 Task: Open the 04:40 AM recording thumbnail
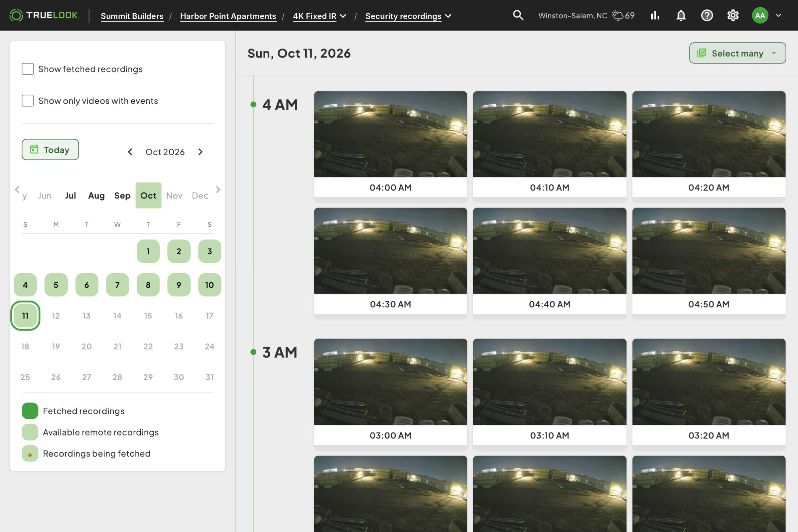[x=550, y=251]
